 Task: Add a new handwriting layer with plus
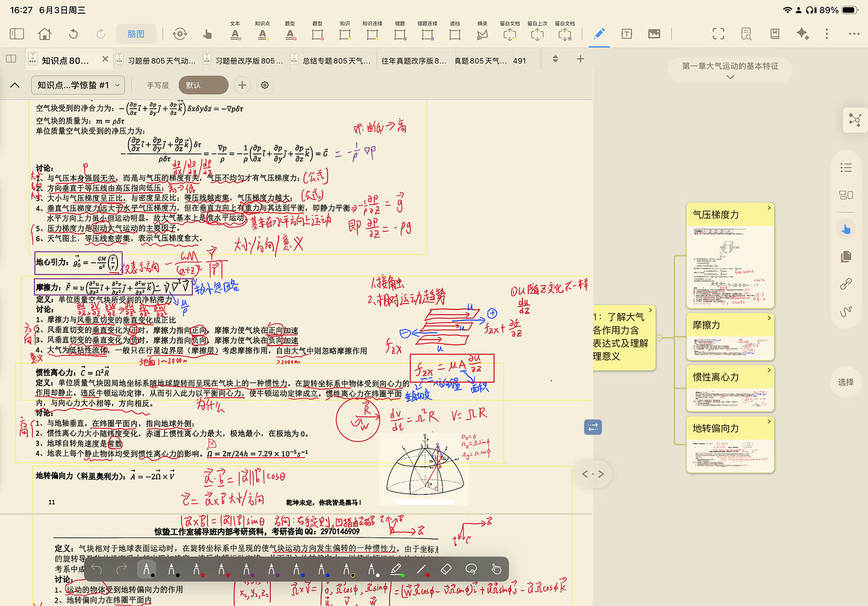tap(242, 85)
